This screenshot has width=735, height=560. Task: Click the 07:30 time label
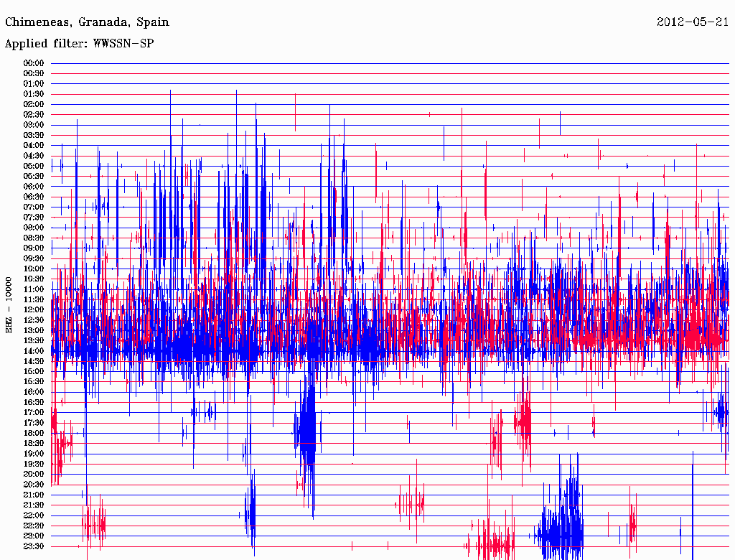34,218
